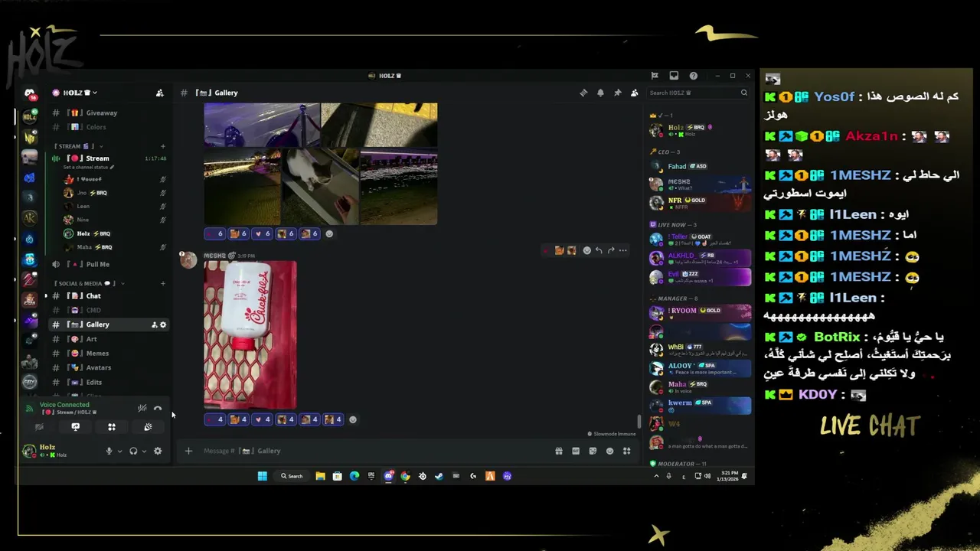This screenshot has height=551, width=980.
Task: Show pinned messages in Gallery
Action: (617, 93)
